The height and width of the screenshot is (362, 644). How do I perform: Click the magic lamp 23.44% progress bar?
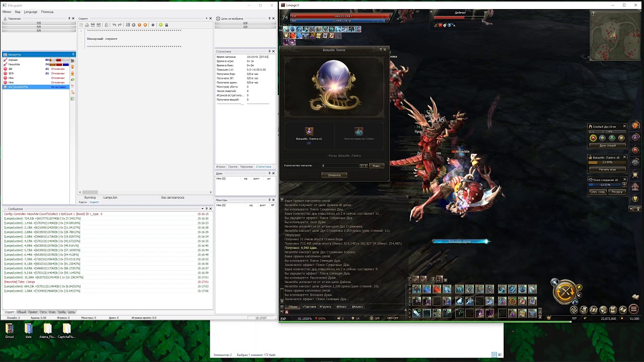click(x=607, y=162)
